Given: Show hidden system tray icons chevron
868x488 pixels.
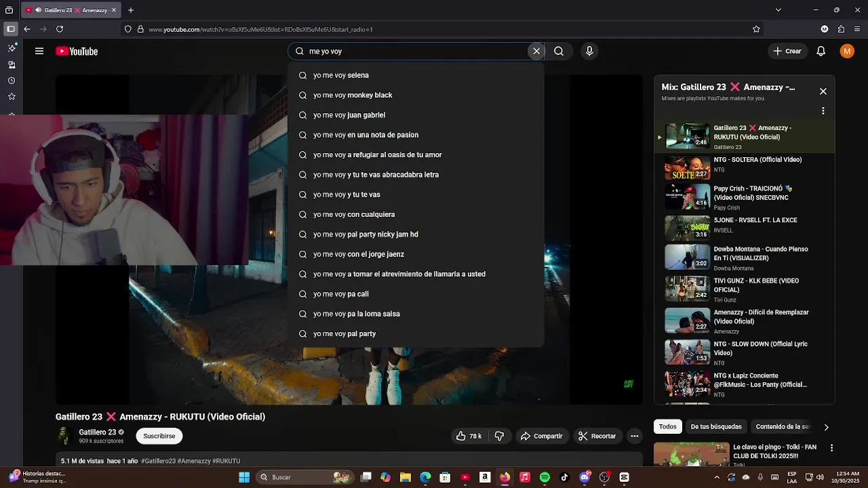Looking at the screenshot, I should (717, 477).
